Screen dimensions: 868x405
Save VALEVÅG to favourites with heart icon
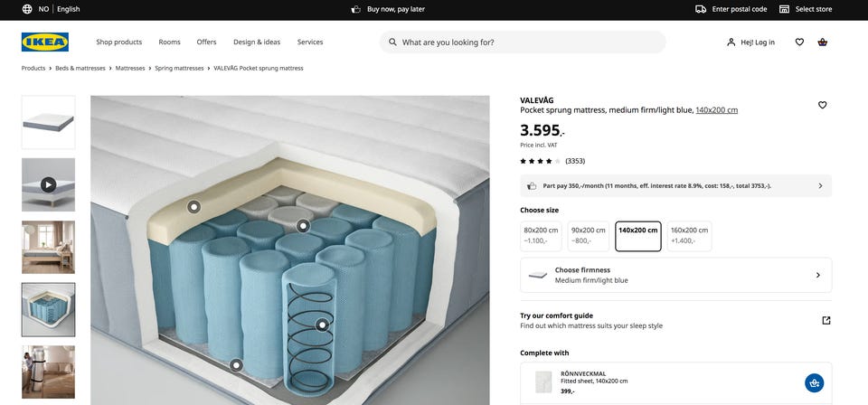(822, 105)
